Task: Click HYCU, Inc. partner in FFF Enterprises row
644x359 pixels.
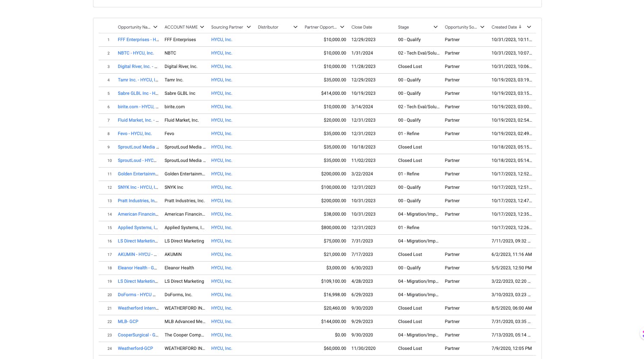Action: coord(221,39)
